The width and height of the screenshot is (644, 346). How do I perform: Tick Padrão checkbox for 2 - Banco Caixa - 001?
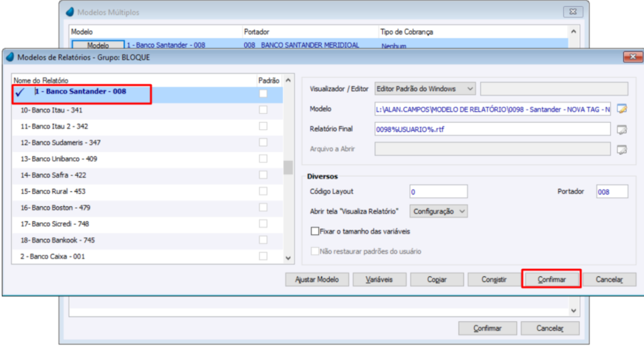pos(263,256)
